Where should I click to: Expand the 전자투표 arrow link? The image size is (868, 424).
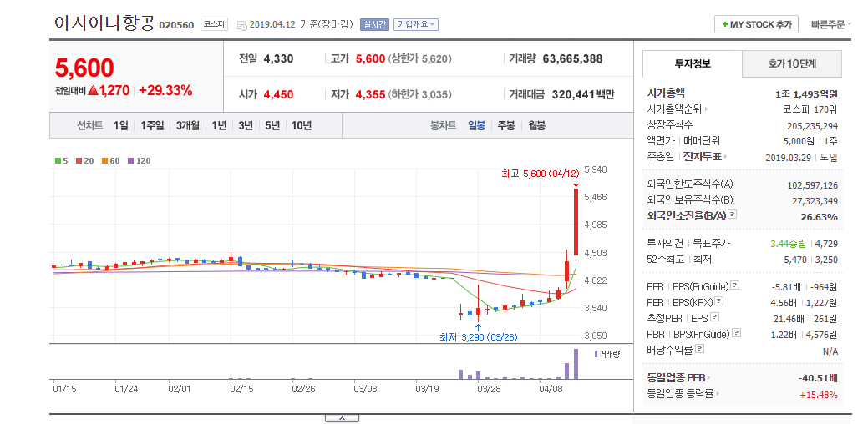point(726,157)
